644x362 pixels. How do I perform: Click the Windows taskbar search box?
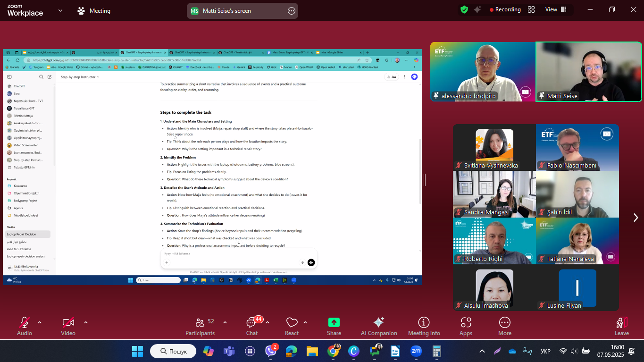[173, 351]
